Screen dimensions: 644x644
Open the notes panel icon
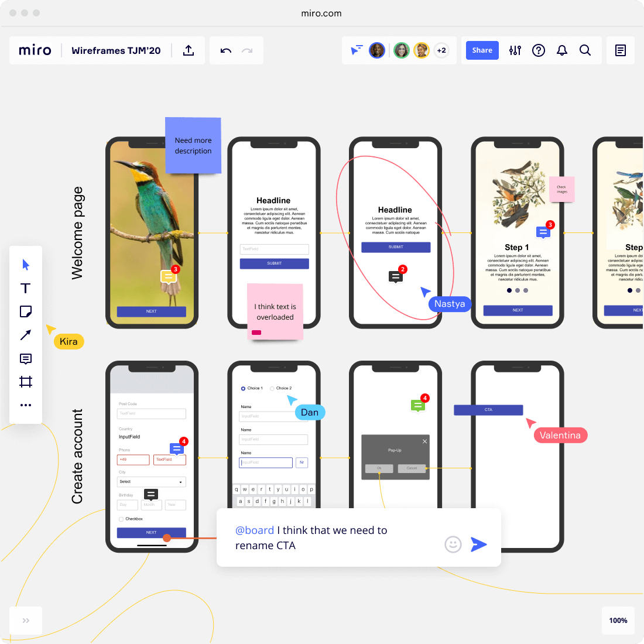pos(620,50)
